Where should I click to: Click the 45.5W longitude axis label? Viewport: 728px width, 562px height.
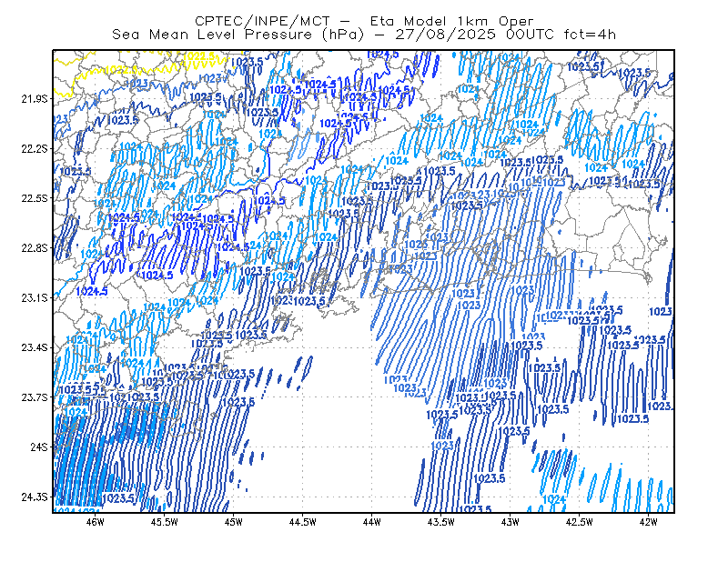pos(165,522)
